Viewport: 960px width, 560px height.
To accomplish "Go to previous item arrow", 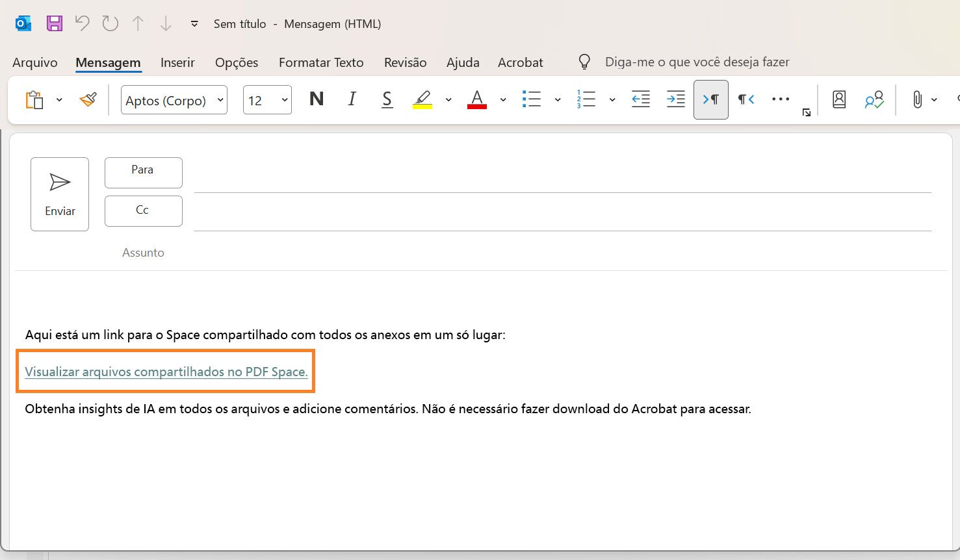I will click(138, 24).
